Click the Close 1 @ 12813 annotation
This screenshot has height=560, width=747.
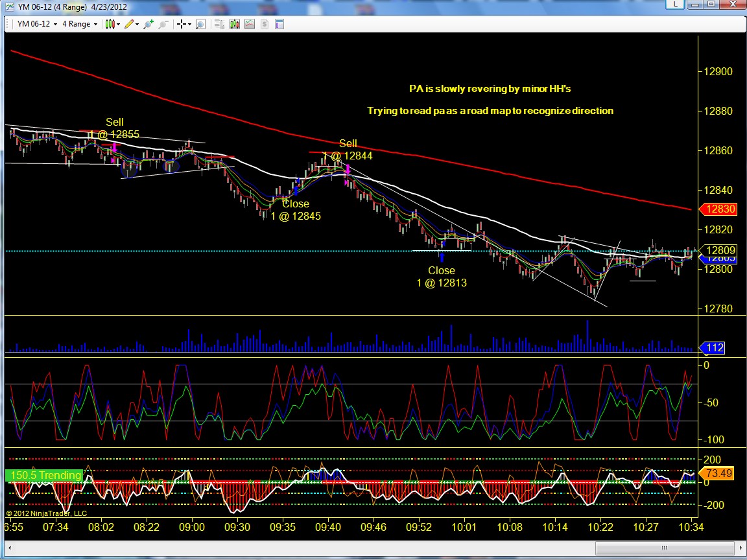coord(442,277)
